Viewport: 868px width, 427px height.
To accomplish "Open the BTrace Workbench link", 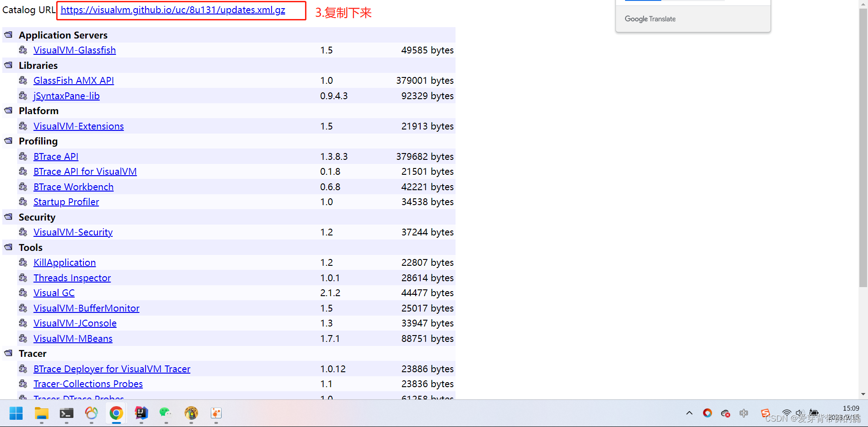I will [73, 187].
